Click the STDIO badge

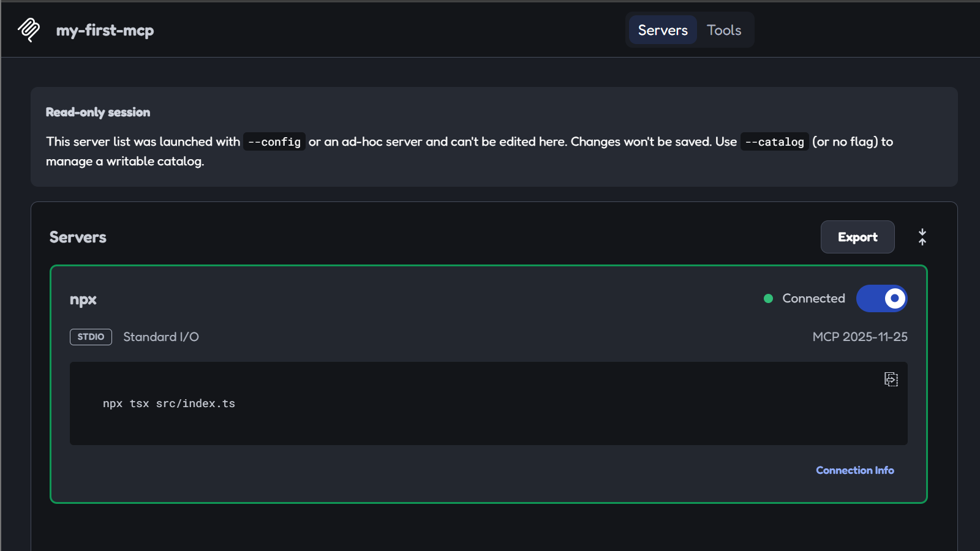click(91, 337)
